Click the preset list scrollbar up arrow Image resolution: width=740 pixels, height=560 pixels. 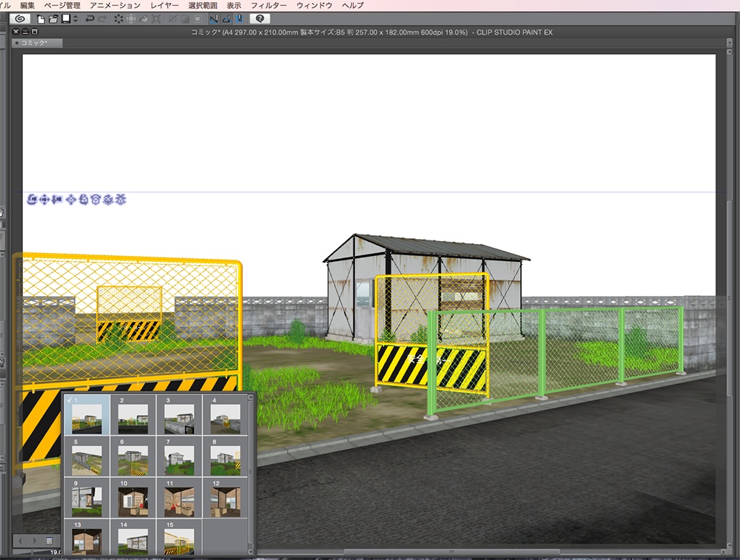click(251, 398)
